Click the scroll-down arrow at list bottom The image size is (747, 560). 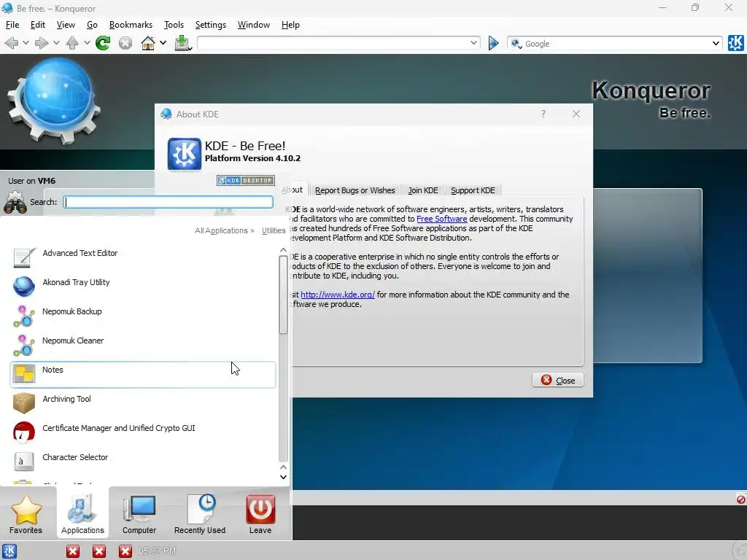click(284, 477)
